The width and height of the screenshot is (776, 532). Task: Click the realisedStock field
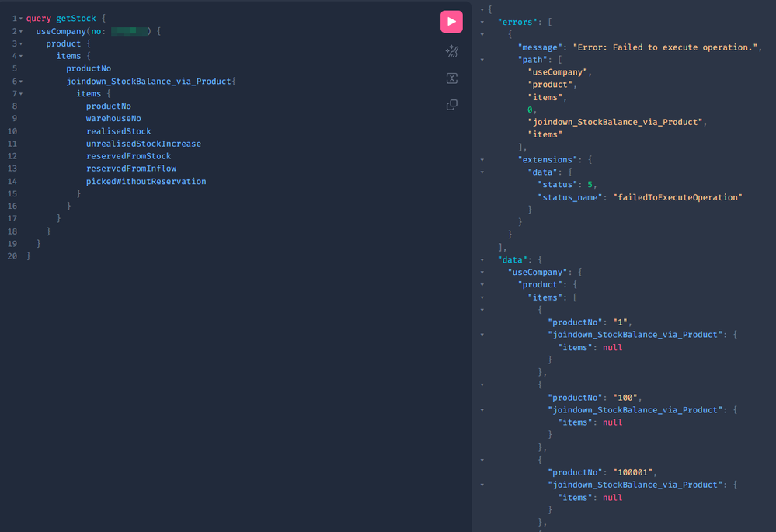point(119,131)
